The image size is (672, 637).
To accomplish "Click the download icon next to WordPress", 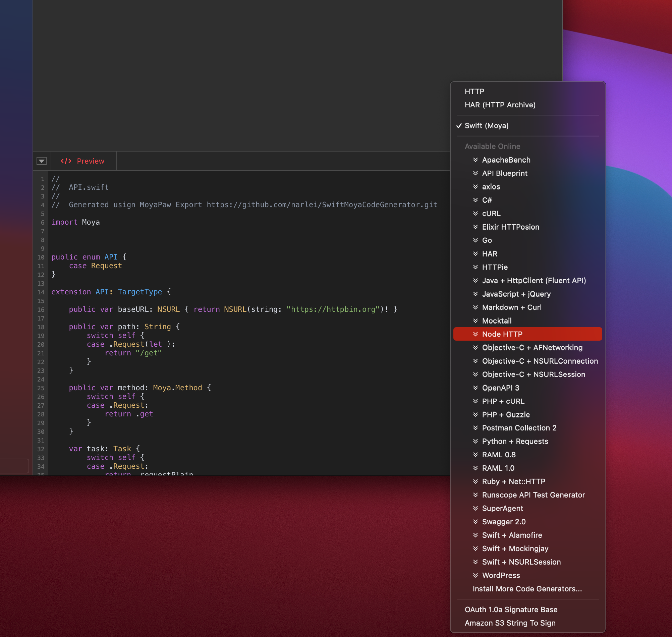I will click(475, 575).
